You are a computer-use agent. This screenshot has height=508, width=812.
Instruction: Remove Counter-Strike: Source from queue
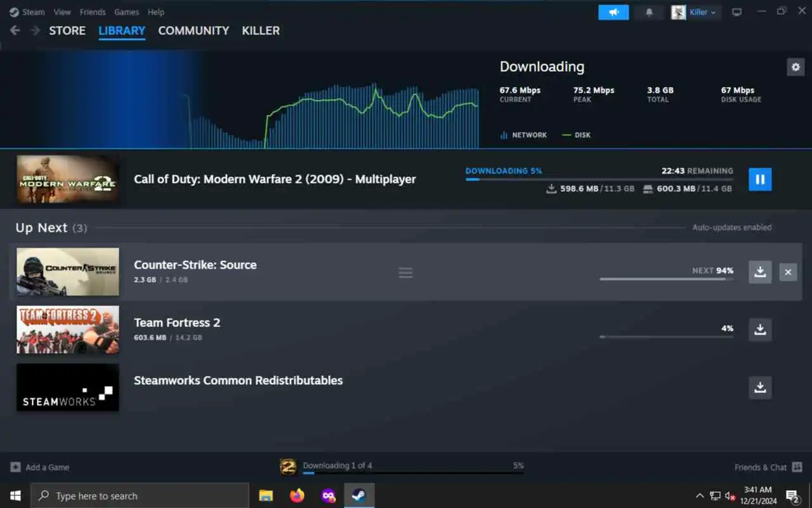pyautogui.click(x=788, y=272)
